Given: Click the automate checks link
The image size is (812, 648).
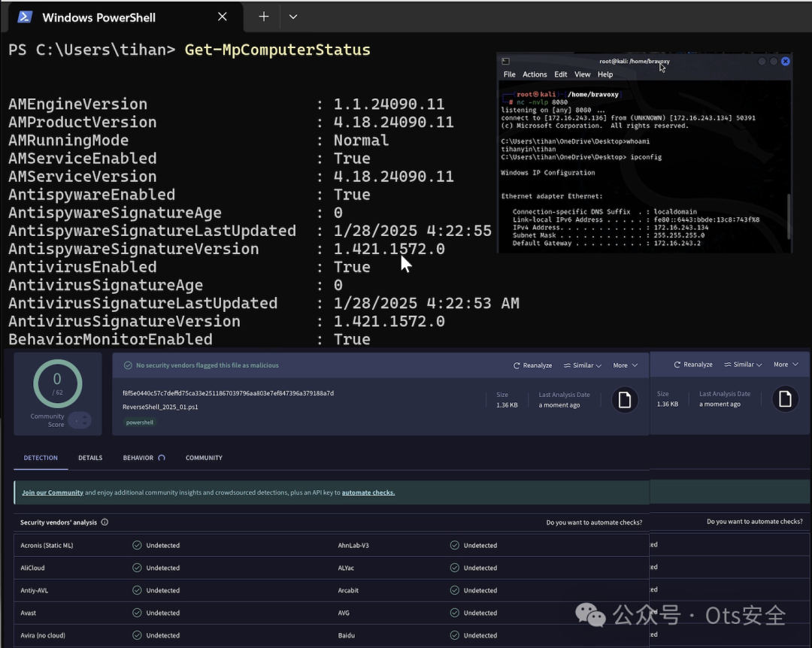Looking at the screenshot, I should (368, 492).
